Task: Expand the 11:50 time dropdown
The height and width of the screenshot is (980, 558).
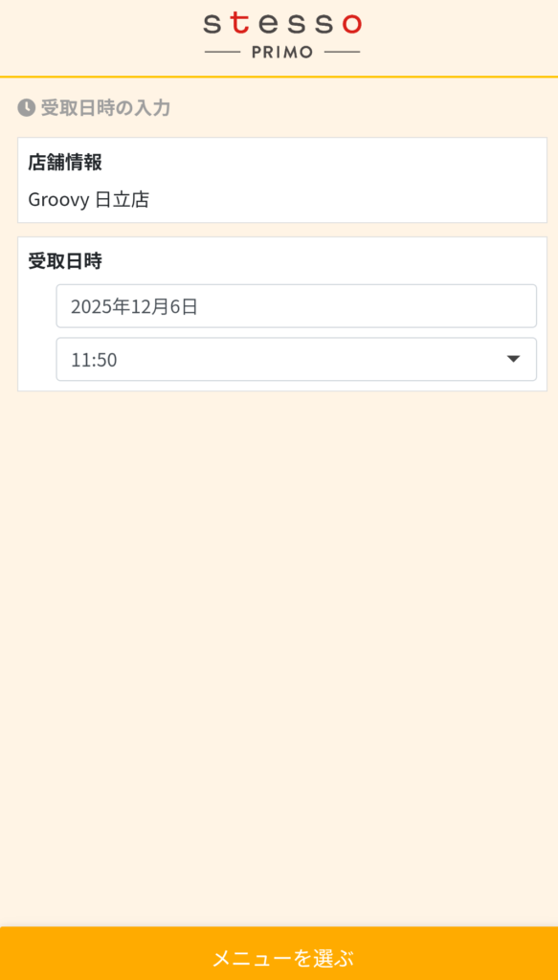Action: click(x=296, y=360)
